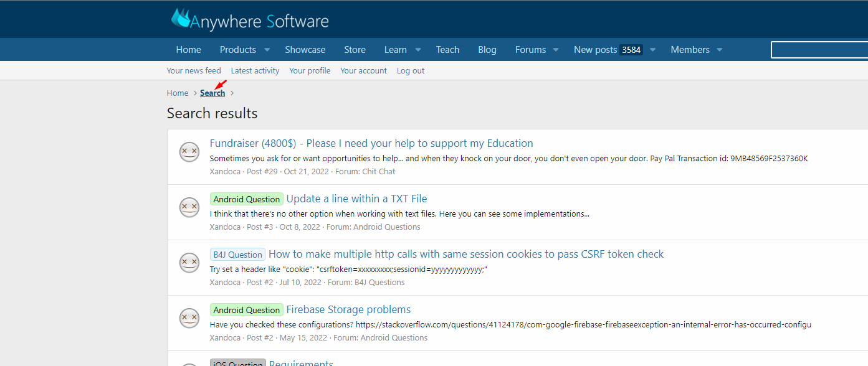Open Forum: Android Questions on May 15 row

click(x=381, y=337)
